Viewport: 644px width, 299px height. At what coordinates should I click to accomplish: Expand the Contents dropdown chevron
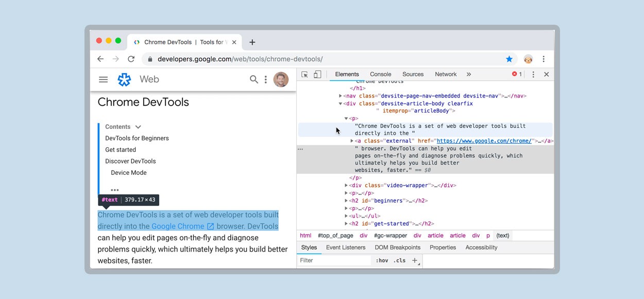[x=138, y=127]
